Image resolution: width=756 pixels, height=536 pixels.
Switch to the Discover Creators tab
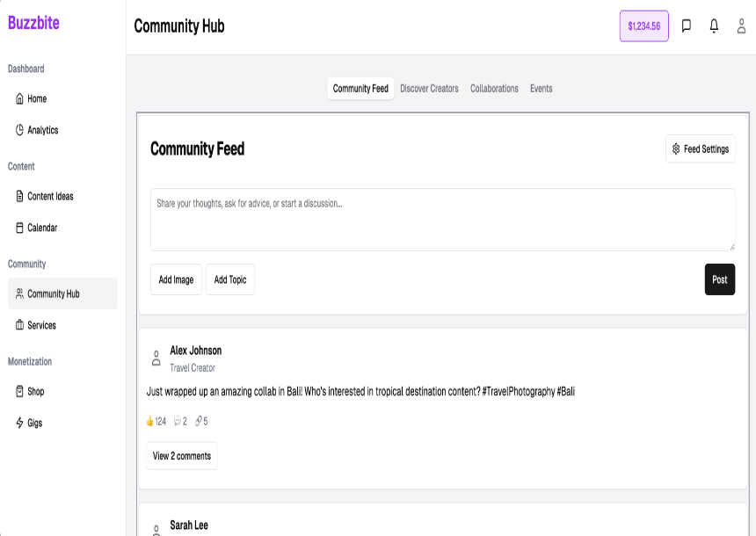point(429,89)
